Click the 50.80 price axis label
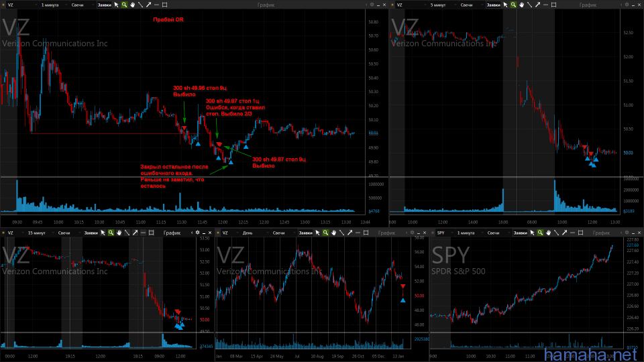Image resolution: width=644 pixels, height=362 pixels. [374, 21]
